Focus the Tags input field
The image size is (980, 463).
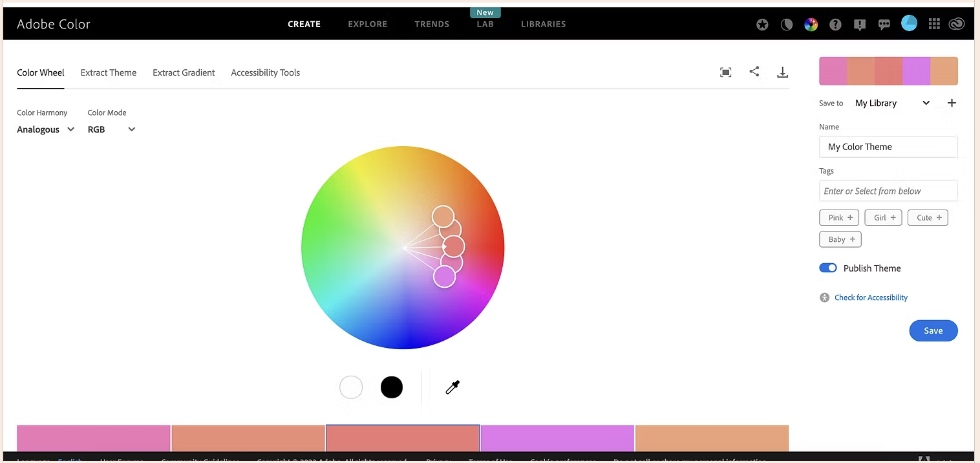(888, 191)
